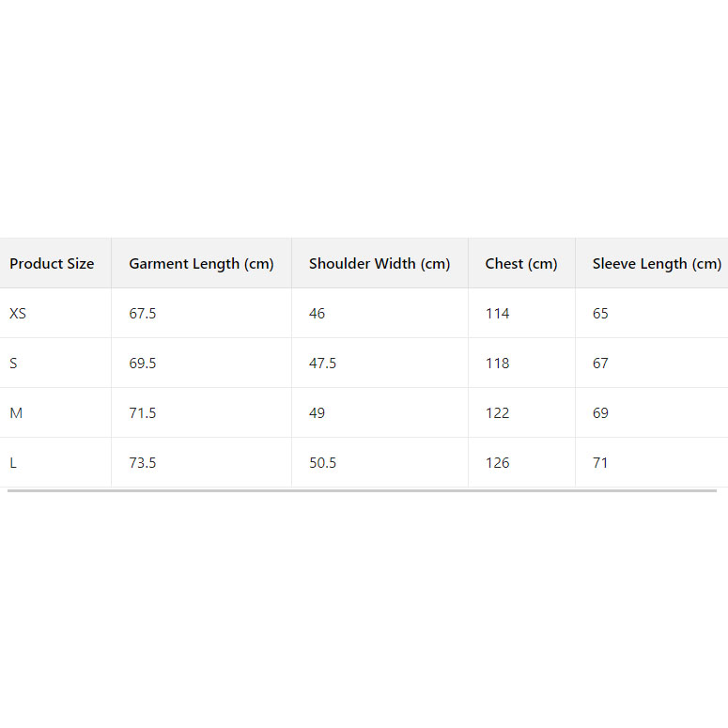Screen dimensions: 728x728
Task: Click the Product Size column header
Action: pos(52,264)
